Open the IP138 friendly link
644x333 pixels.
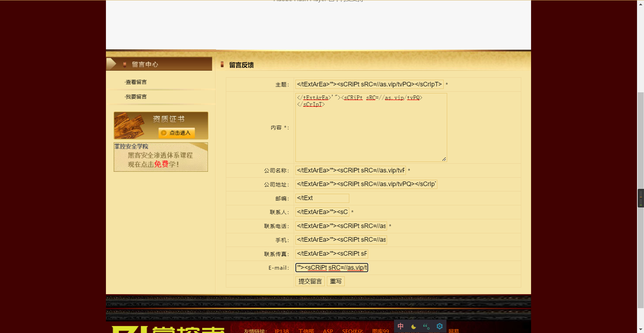pos(281,331)
